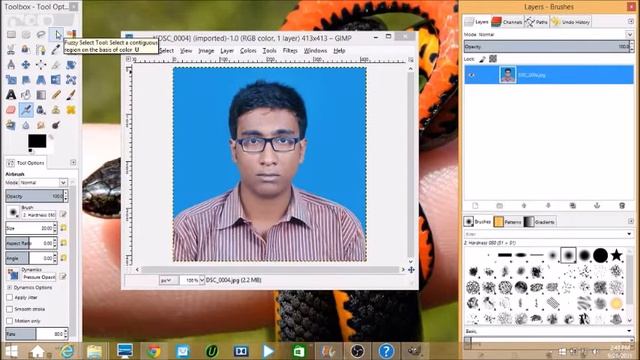Select the Text tool
Image resolution: width=640 pixels, height=360 pixels.
[11, 95]
